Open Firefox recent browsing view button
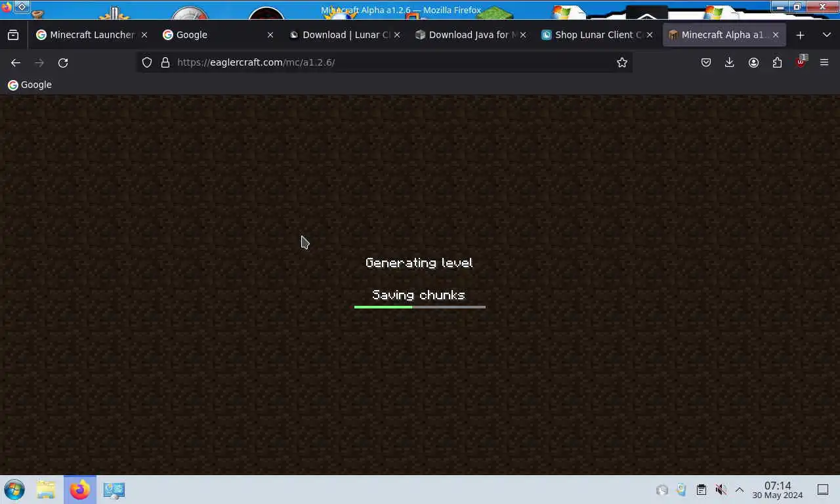This screenshot has height=504, width=840. [x=13, y=35]
